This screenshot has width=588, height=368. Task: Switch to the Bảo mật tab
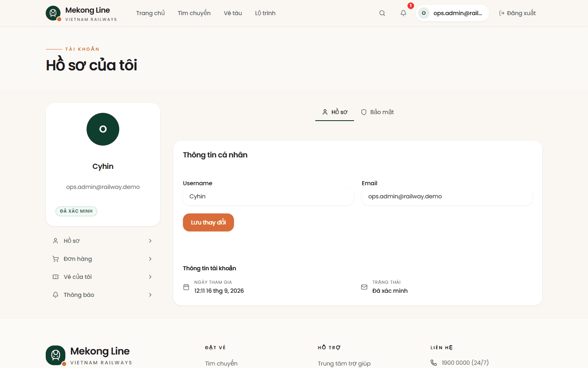click(x=377, y=112)
